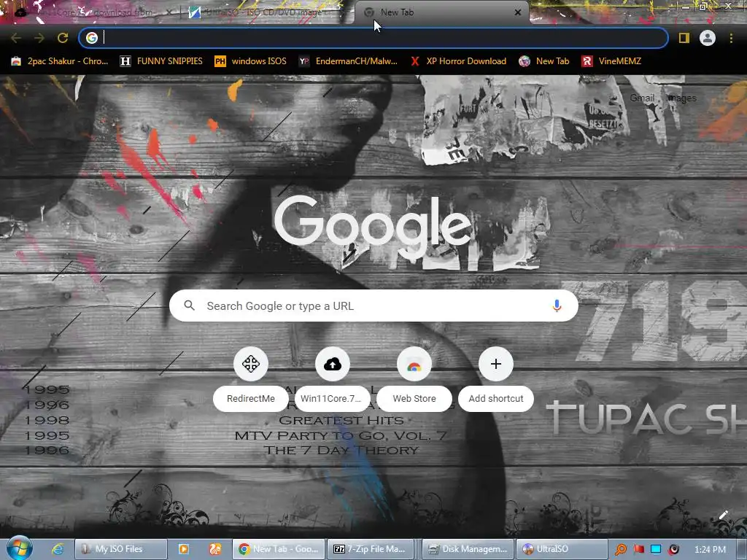747x560 pixels.
Task: Click the blue monitor tray icon
Action: coord(656,549)
